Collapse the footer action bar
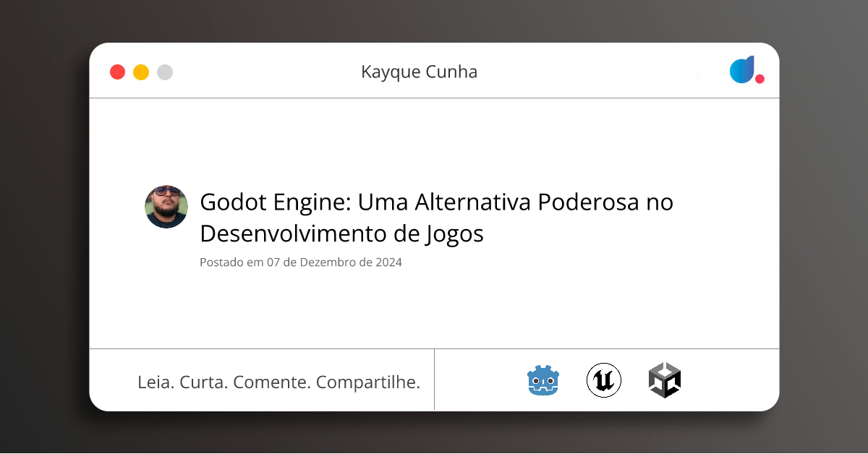Viewport: 868px width, 454px height. point(434,380)
